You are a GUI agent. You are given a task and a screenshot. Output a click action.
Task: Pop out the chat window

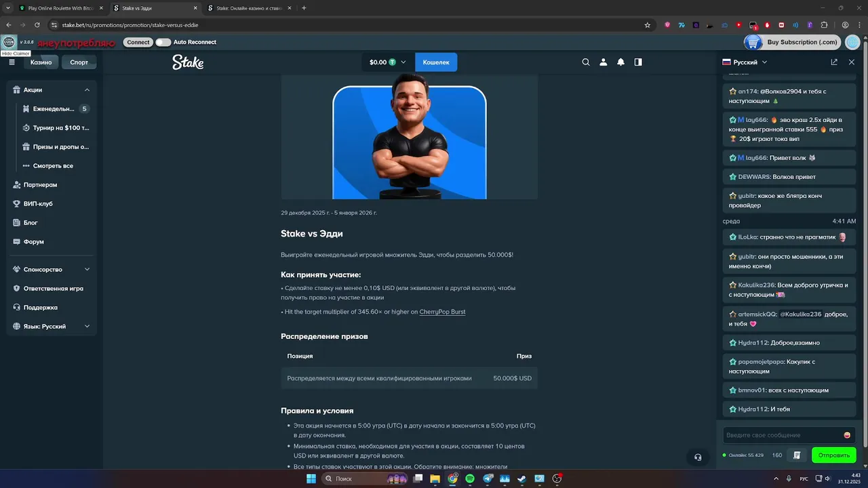(834, 62)
